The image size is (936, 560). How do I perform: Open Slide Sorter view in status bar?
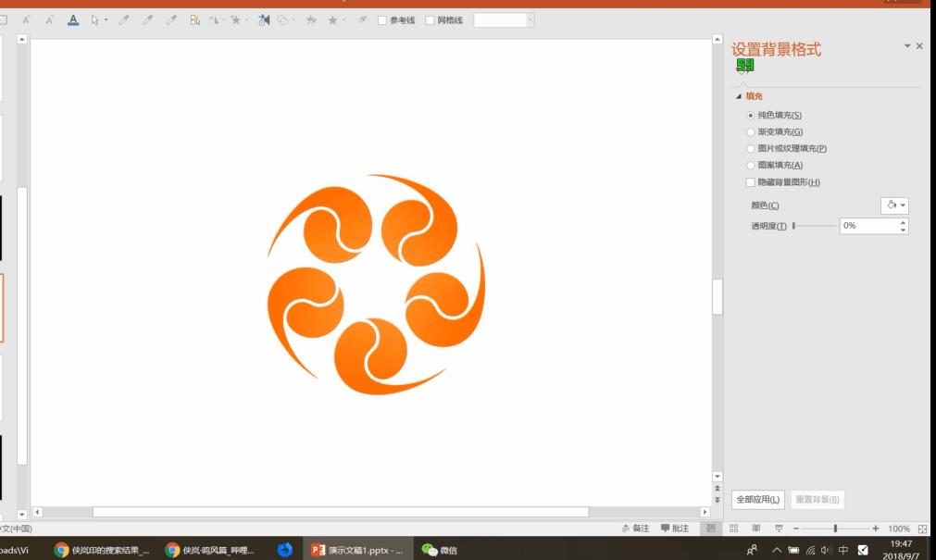(733, 529)
